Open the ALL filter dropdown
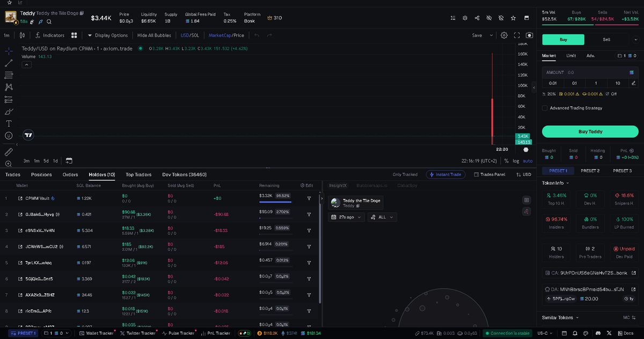644x339 pixels. point(382,217)
